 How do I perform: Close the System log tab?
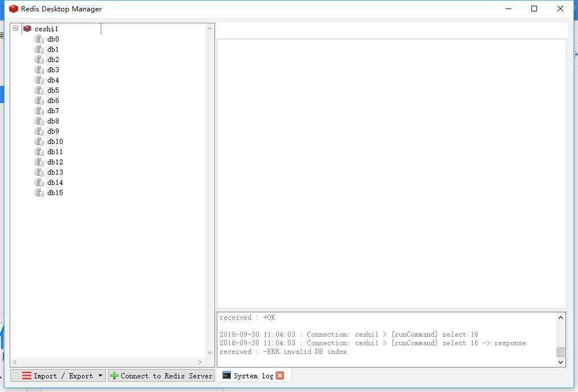[280, 376]
